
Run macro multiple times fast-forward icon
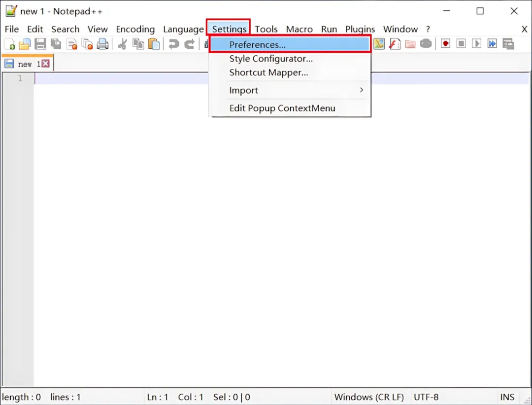[492, 43]
